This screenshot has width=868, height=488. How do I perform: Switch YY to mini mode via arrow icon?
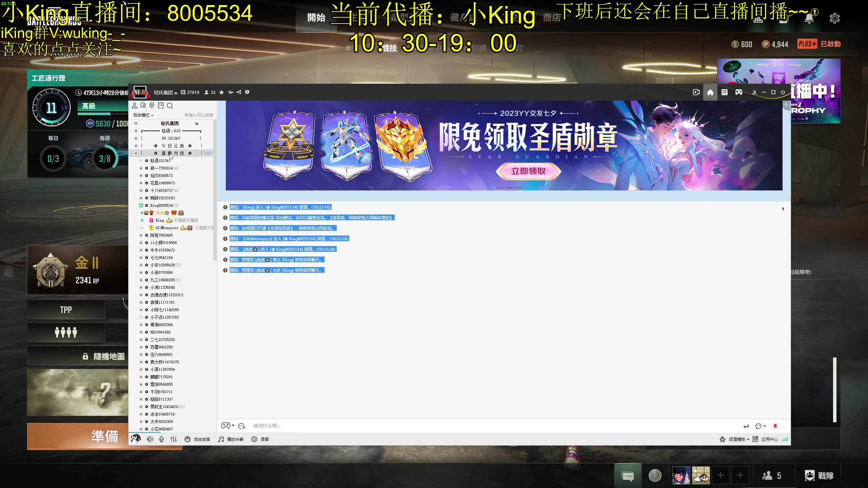(754, 92)
